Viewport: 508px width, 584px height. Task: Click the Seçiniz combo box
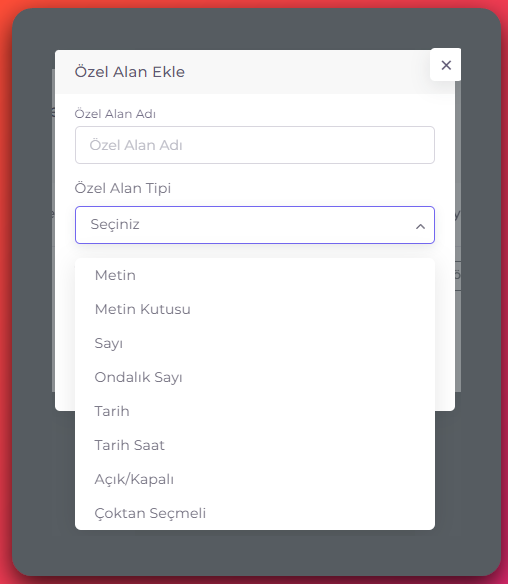(x=255, y=225)
